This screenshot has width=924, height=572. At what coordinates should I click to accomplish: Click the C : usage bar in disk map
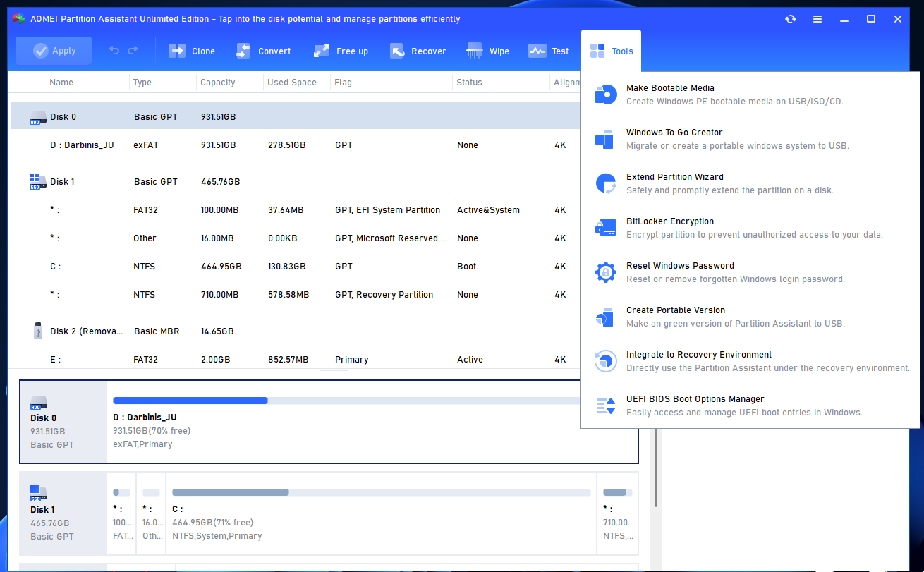point(381,492)
